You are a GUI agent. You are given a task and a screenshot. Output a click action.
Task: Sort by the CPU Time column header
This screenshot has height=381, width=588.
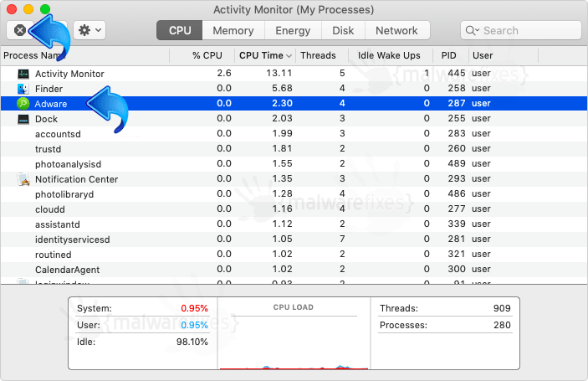coord(265,55)
